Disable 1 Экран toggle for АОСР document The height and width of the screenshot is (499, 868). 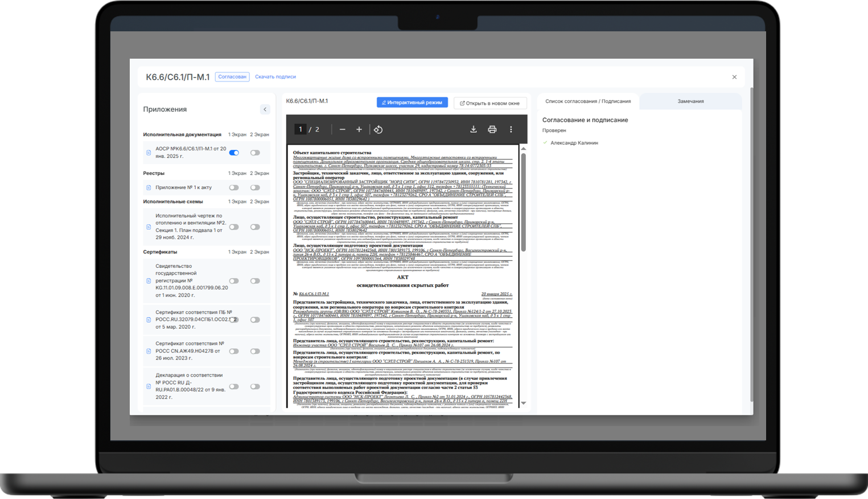pyautogui.click(x=234, y=153)
